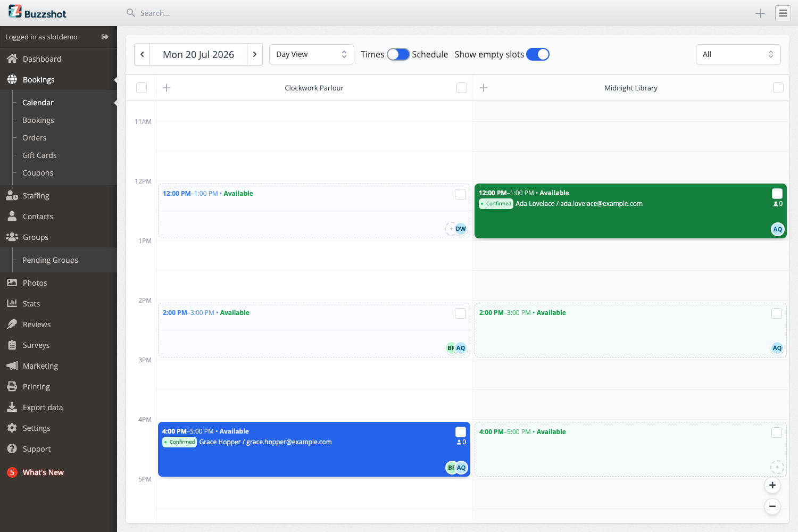
Task: Check the Clockwork Parlour column checkbox
Action: (x=462, y=88)
